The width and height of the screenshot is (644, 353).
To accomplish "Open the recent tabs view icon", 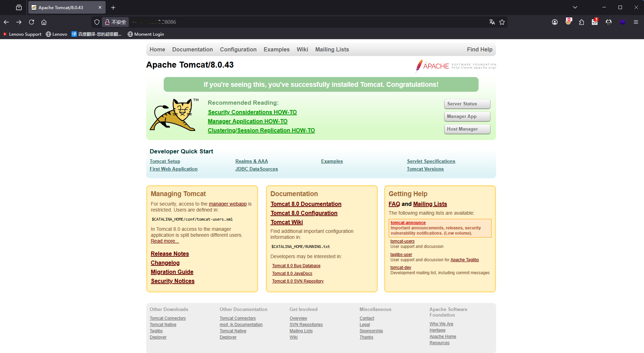I will pyautogui.click(x=19, y=7).
